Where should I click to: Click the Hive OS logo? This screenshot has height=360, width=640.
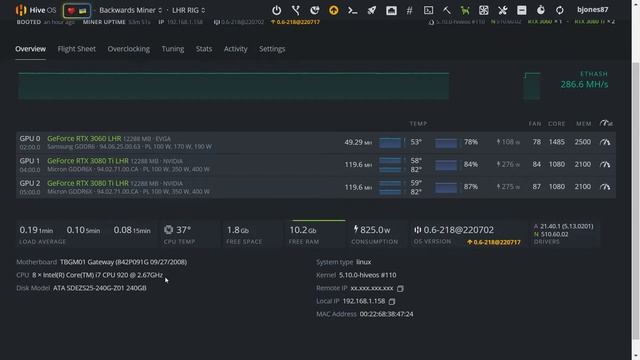point(36,10)
